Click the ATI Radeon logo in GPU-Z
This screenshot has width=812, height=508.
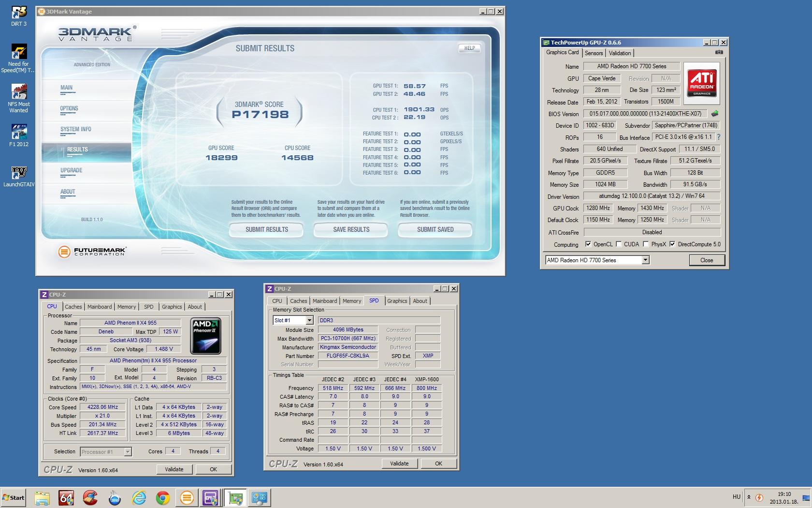[702, 83]
